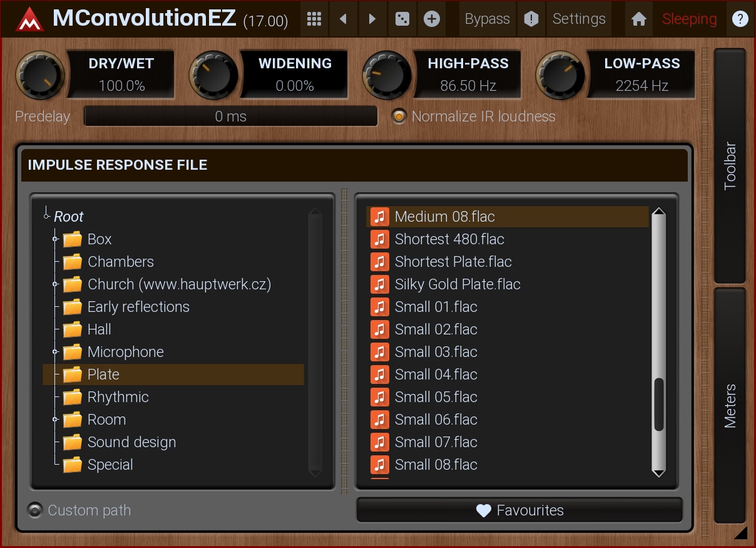
Task: Click the add preset plus icon
Action: tap(431, 19)
